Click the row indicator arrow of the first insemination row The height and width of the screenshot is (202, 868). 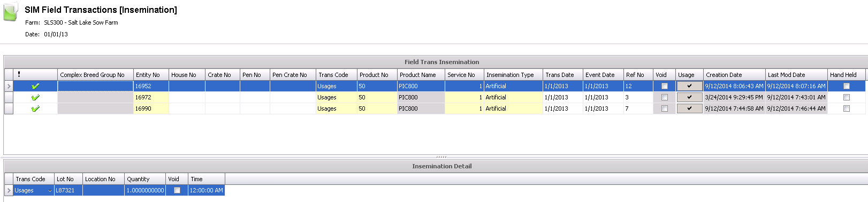pyautogui.click(x=9, y=86)
